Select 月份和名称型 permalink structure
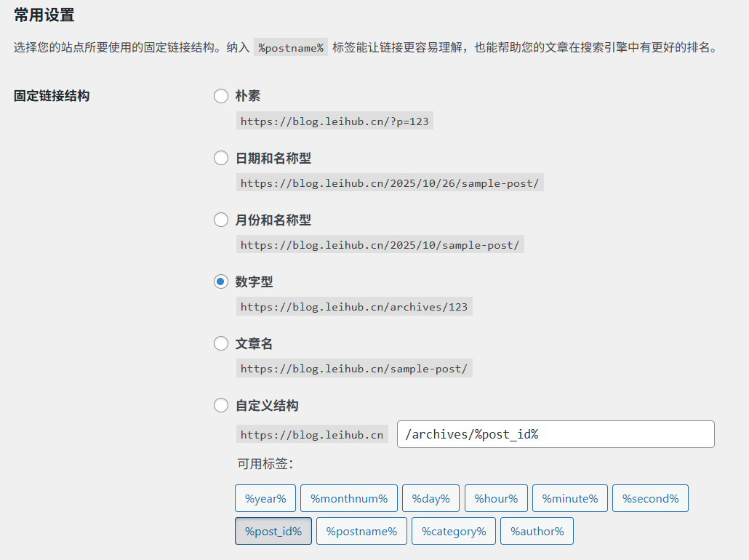This screenshot has height=560, width=749. click(x=221, y=220)
